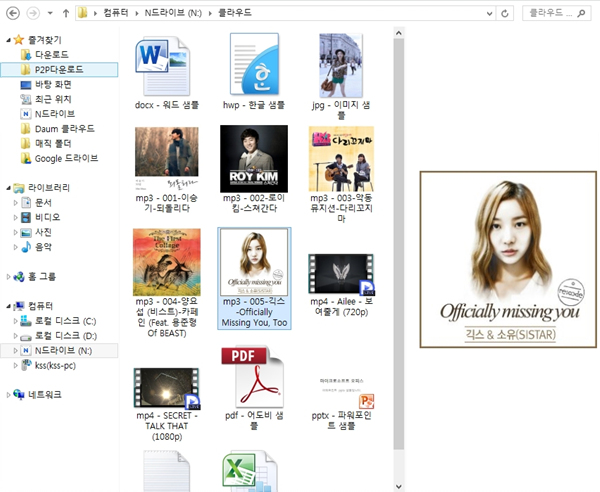Click the 컴퓨터 breadcrumb in address bar
Screen dimensions: 600x492
pyautogui.click(x=116, y=13)
